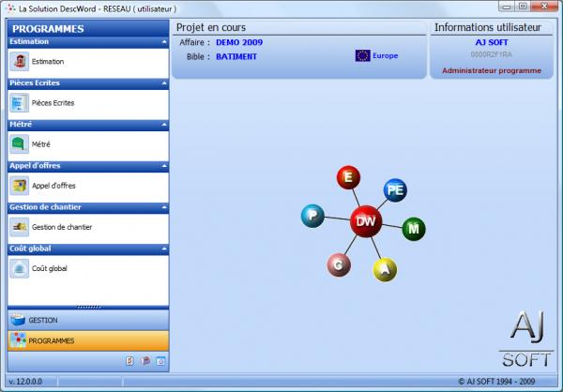Image resolution: width=563 pixels, height=392 pixels.
Task: Click the 0000R2F1RA license code
Action: pos(491,54)
